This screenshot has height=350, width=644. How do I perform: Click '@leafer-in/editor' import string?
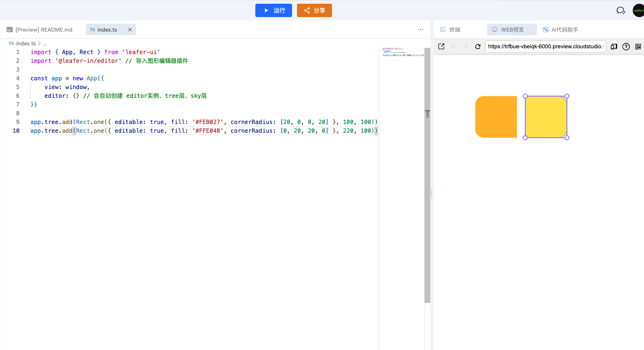tap(88, 61)
